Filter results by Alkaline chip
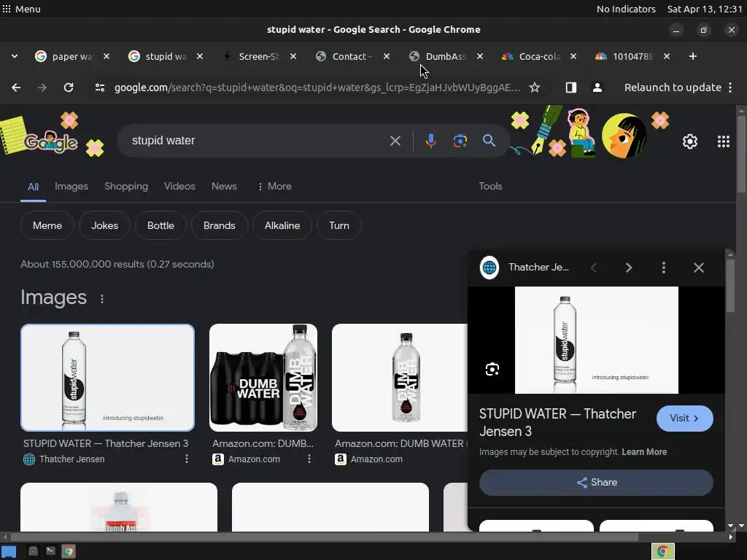Image resolution: width=747 pixels, height=560 pixels. coord(282,225)
